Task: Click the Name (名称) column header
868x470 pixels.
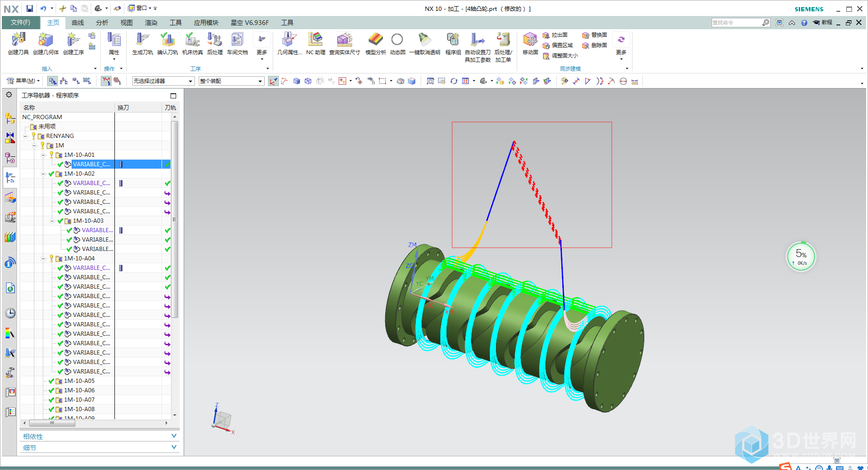Action: (x=67, y=108)
